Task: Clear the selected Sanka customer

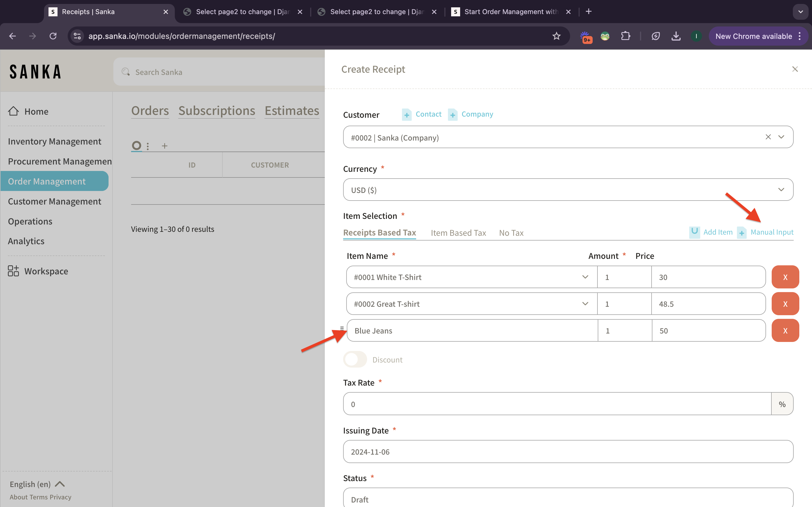Action: [768, 137]
